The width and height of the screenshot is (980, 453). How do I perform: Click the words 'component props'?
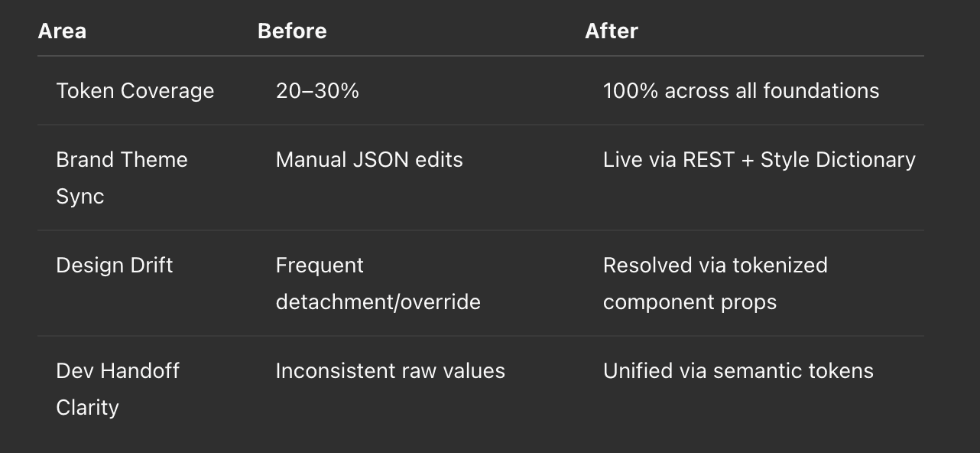690,302
